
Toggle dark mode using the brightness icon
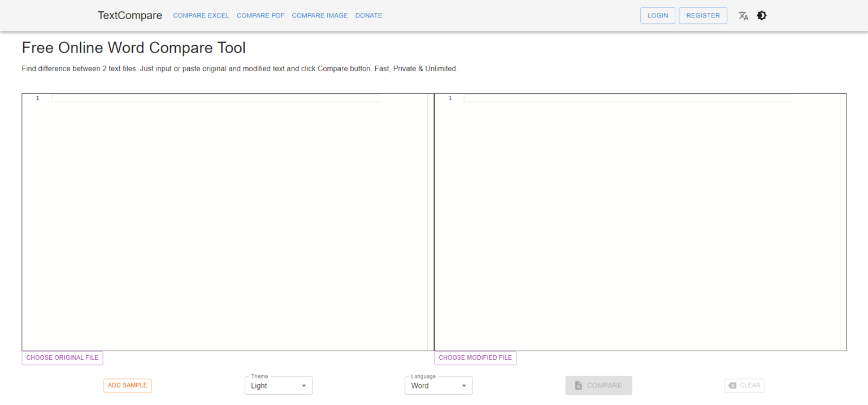762,15
